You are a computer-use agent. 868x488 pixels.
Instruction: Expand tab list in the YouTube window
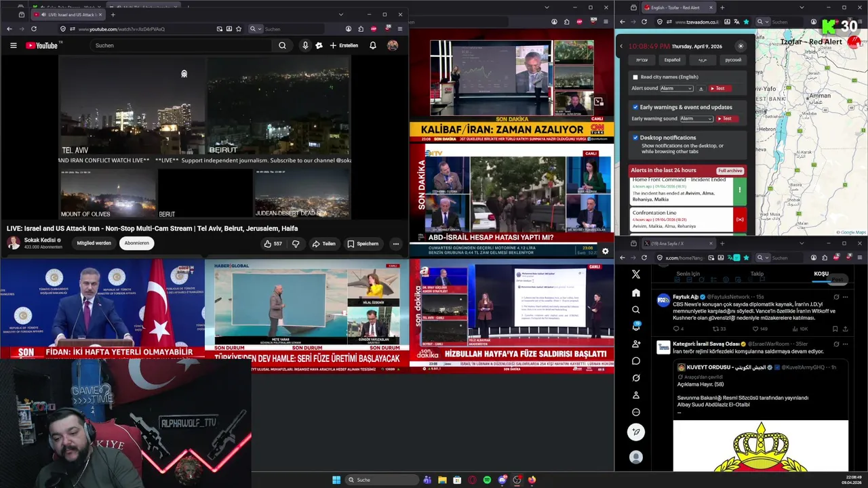(x=341, y=14)
